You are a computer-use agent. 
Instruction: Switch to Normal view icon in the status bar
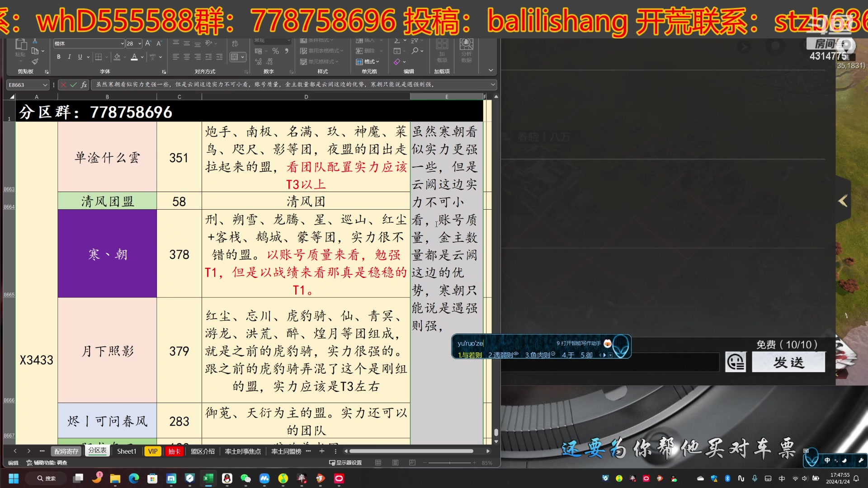pyautogui.click(x=378, y=463)
